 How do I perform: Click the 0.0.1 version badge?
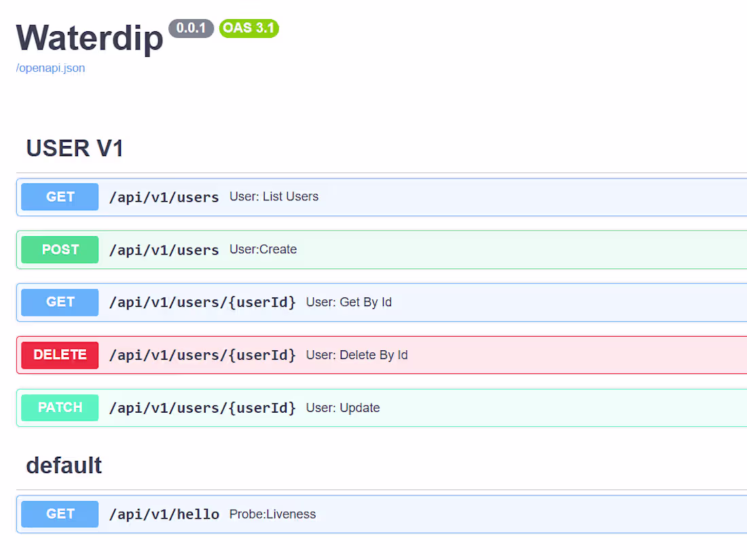191,29
